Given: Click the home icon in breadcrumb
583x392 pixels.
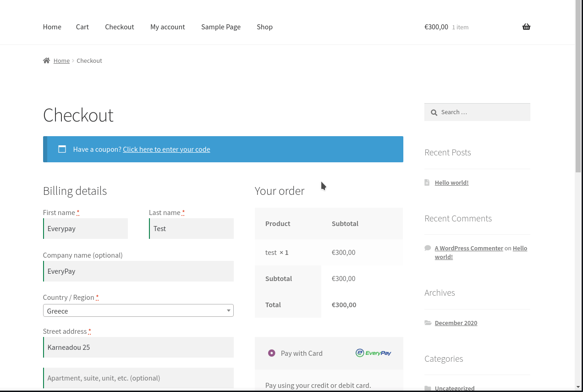Looking at the screenshot, I should pyautogui.click(x=46, y=61).
